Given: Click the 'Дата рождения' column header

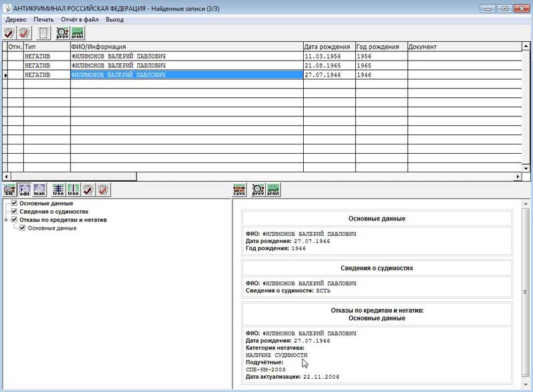Looking at the screenshot, I should 328,47.
